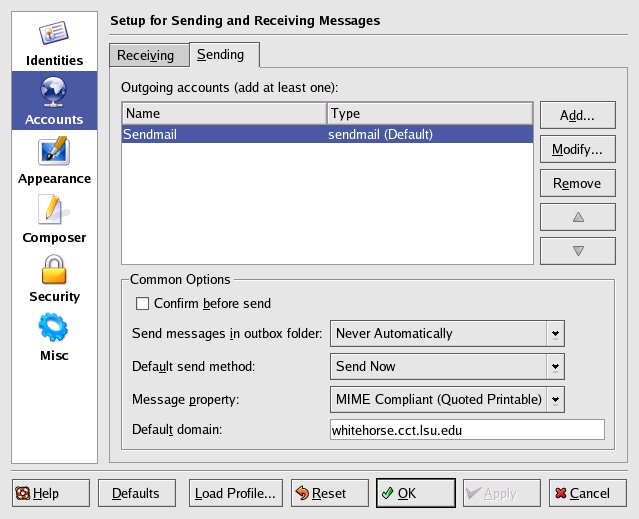Viewport: 639px width, 519px height.
Task: Enable Confirm before send checkbox
Action: click(x=142, y=303)
